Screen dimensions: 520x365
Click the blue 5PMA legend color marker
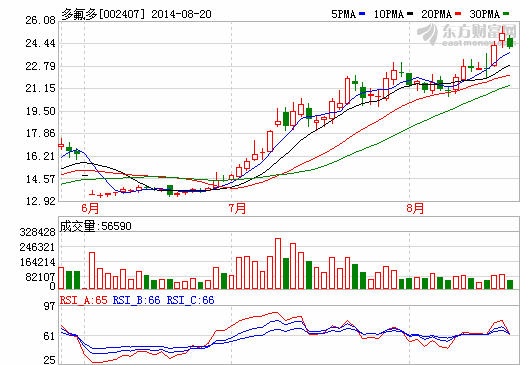tap(362, 14)
